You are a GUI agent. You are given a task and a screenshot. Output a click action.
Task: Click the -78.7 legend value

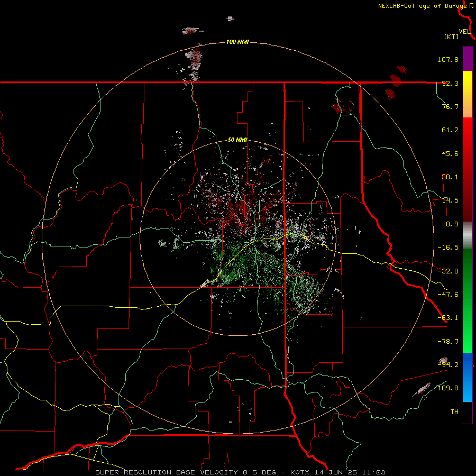coord(448,342)
